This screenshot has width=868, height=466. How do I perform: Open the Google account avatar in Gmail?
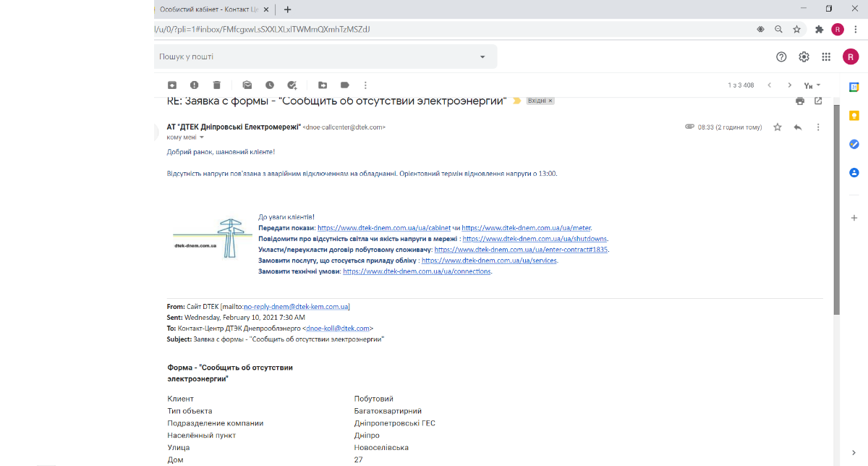[x=851, y=56]
